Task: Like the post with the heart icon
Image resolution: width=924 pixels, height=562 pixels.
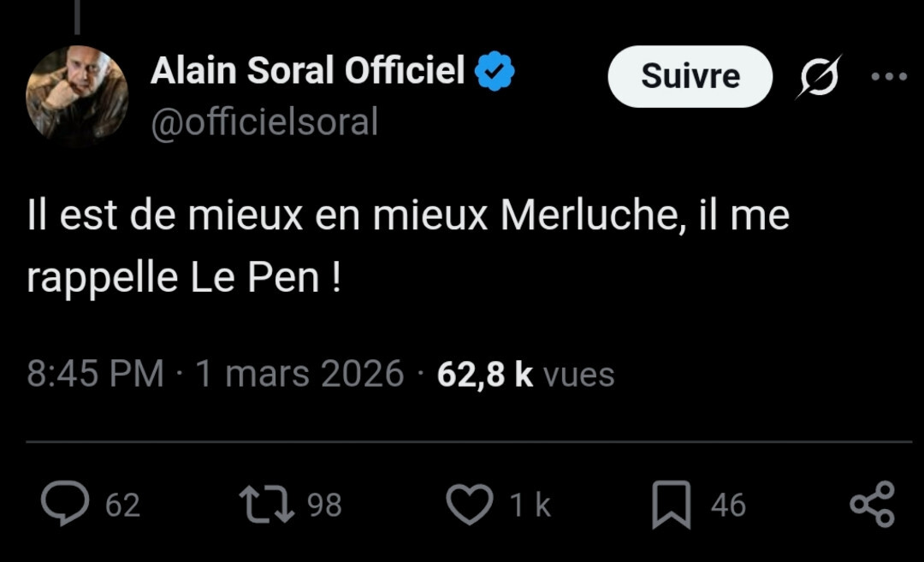Action: [471, 504]
